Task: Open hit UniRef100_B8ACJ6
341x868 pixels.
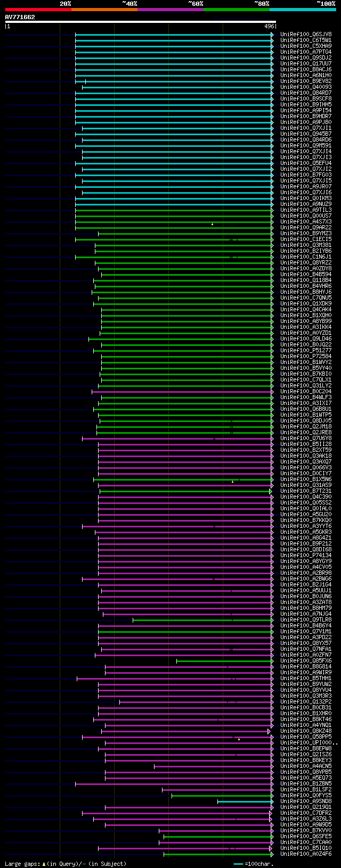Action: (306, 69)
